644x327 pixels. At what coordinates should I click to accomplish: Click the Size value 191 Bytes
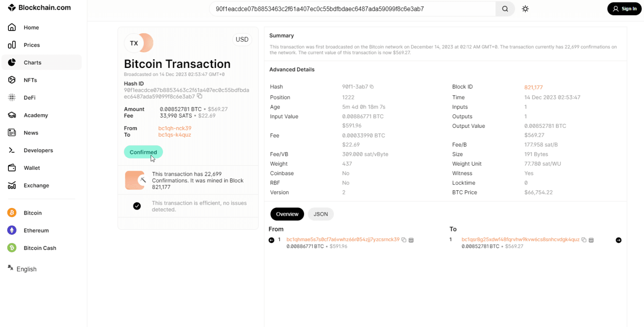tap(536, 154)
